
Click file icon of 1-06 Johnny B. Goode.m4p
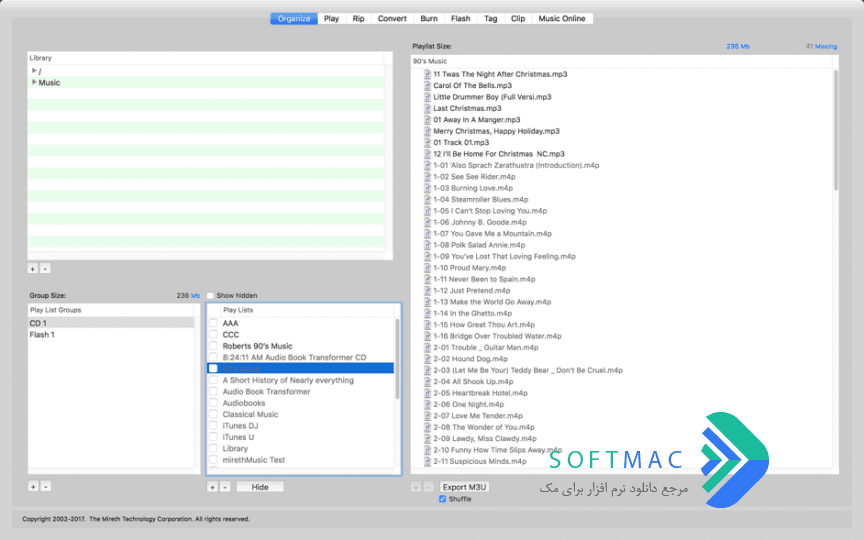[427, 222]
